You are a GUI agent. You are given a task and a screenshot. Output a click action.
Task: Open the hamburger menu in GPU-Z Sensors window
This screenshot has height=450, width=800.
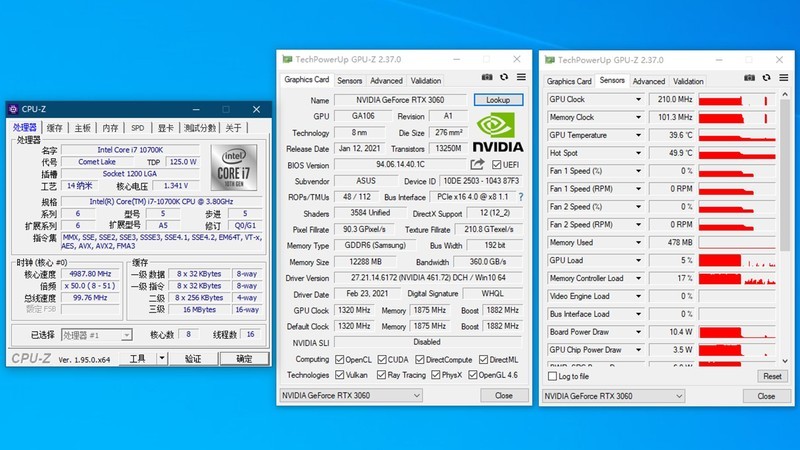tap(784, 78)
